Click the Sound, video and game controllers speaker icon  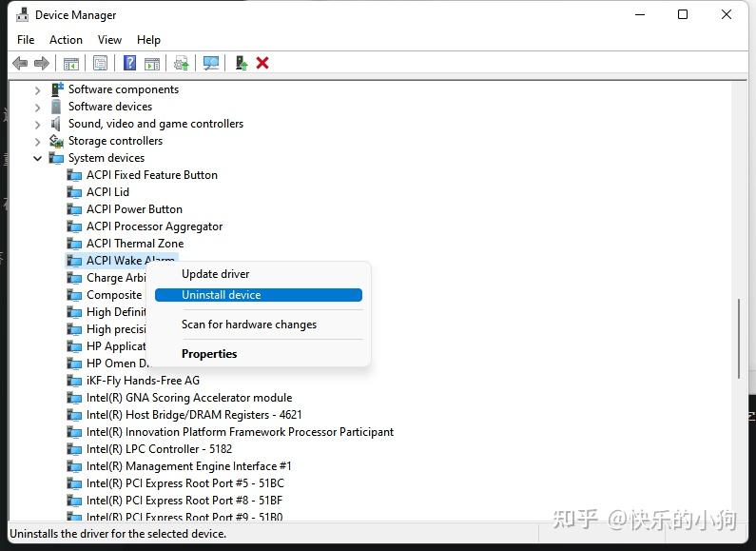tap(56, 124)
